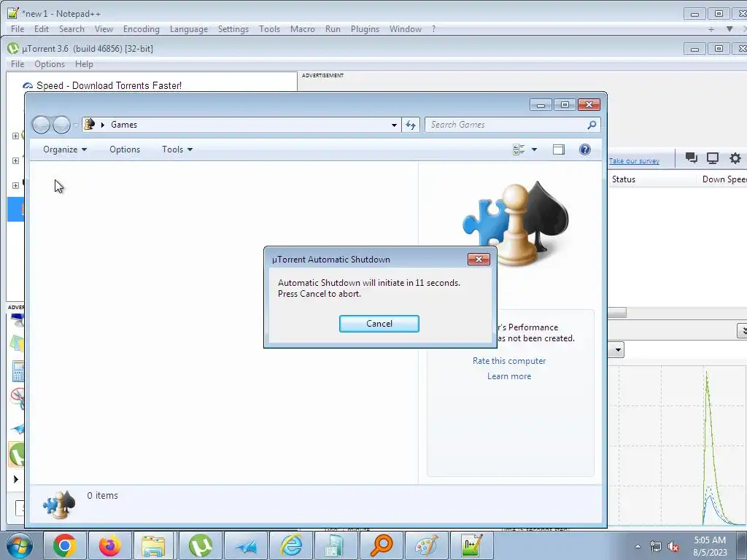Expand the first uTorrent sidebar tree node

(15, 136)
